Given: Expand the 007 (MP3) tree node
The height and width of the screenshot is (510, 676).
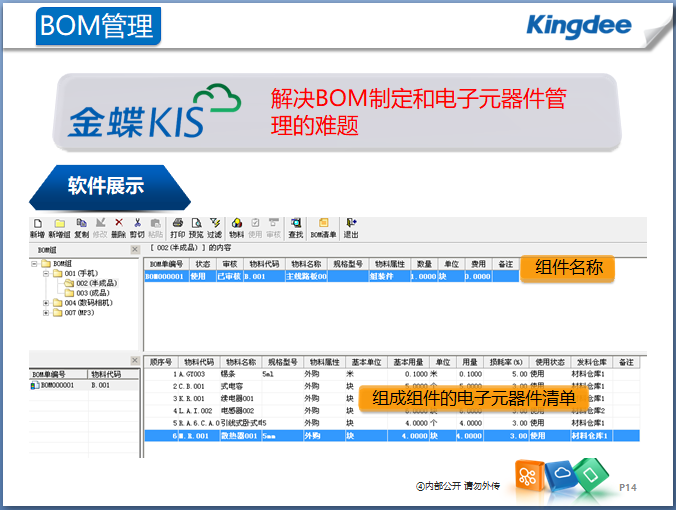Looking at the screenshot, I should coord(46,312).
